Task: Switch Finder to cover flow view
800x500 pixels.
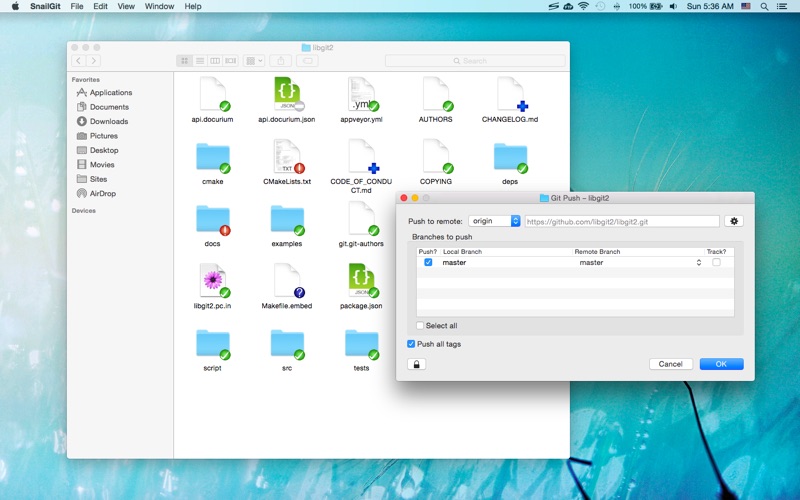Action: click(x=231, y=61)
